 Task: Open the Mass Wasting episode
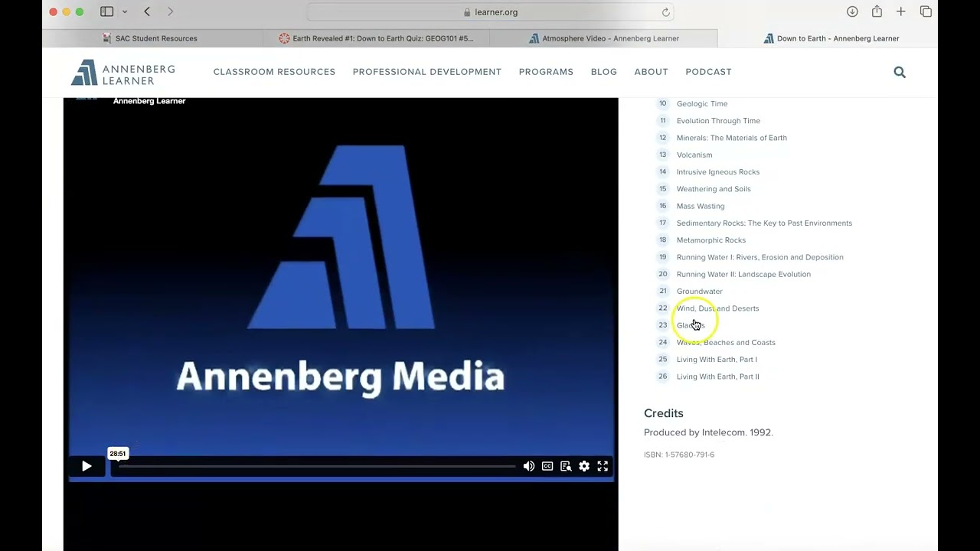click(701, 206)
